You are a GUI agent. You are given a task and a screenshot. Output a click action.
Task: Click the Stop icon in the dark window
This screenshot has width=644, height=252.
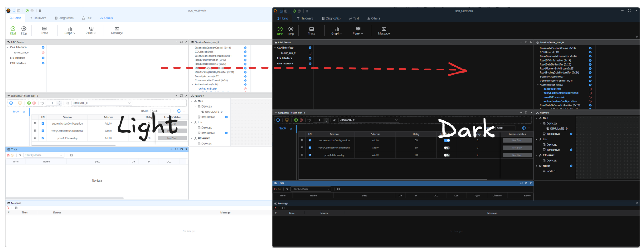(291, 29)
